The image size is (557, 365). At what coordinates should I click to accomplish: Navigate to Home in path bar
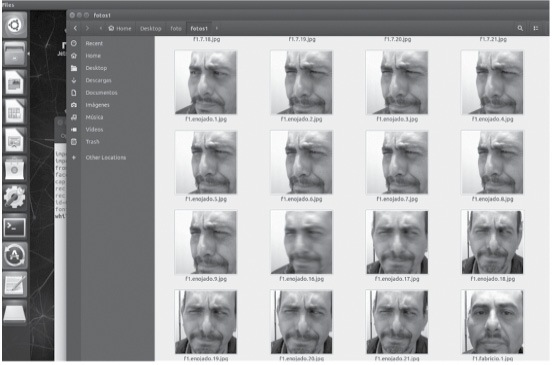click(x=120, y=28)
